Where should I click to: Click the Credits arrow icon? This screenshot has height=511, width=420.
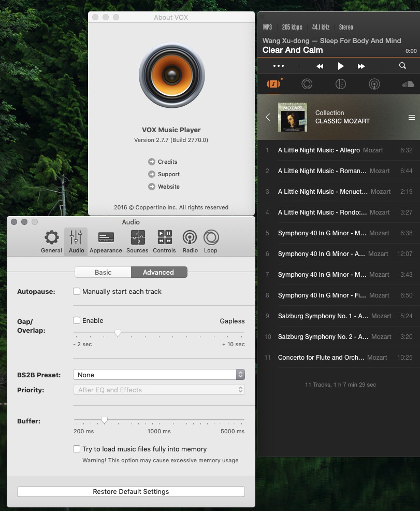coord(151,162)
